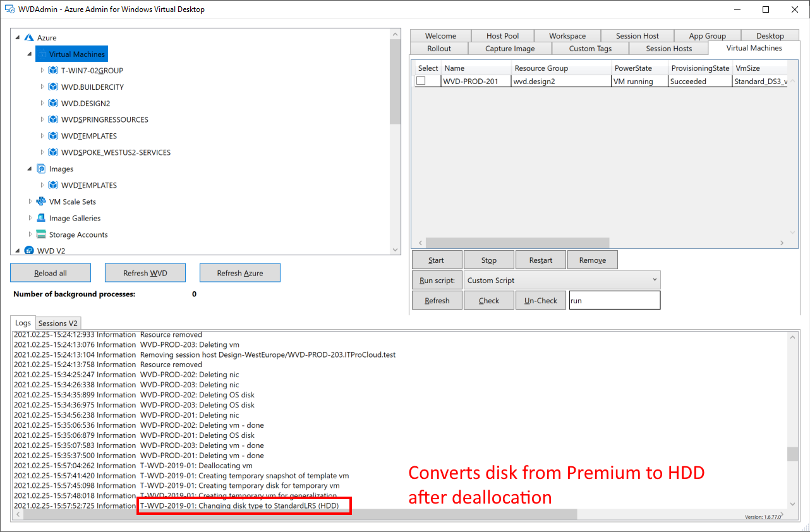Select Storage Accounts tree item label
The image size is (810, 532).
[78, 235]
